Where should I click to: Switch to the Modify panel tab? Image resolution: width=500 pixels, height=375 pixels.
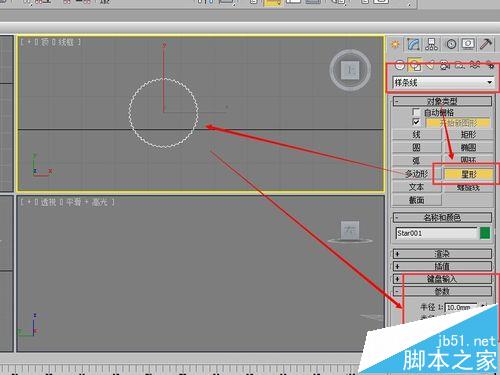(x=413, y=44)
